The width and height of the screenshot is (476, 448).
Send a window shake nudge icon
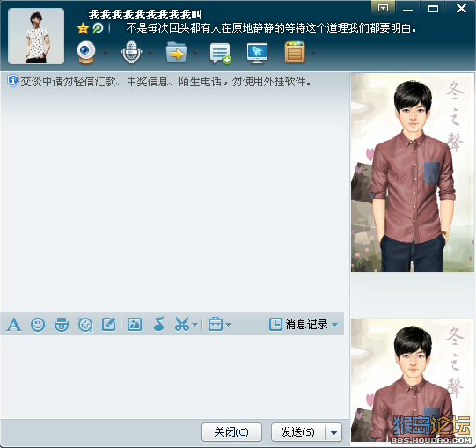pos(85,325)
